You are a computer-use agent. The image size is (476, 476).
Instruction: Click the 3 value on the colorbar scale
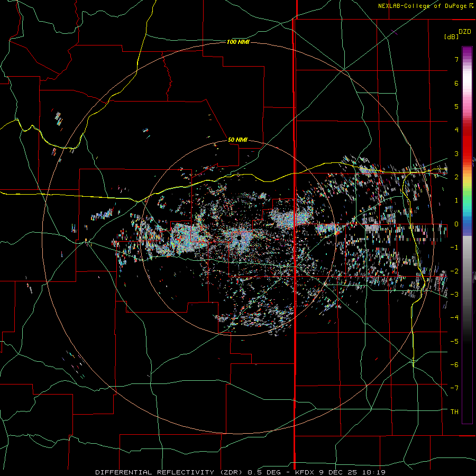(456, 153)
